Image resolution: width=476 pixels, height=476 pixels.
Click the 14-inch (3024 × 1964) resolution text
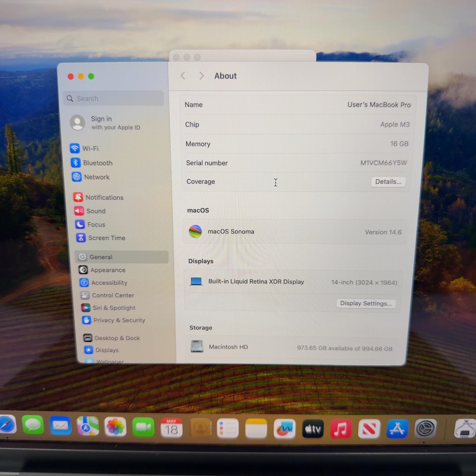[364, 282]
